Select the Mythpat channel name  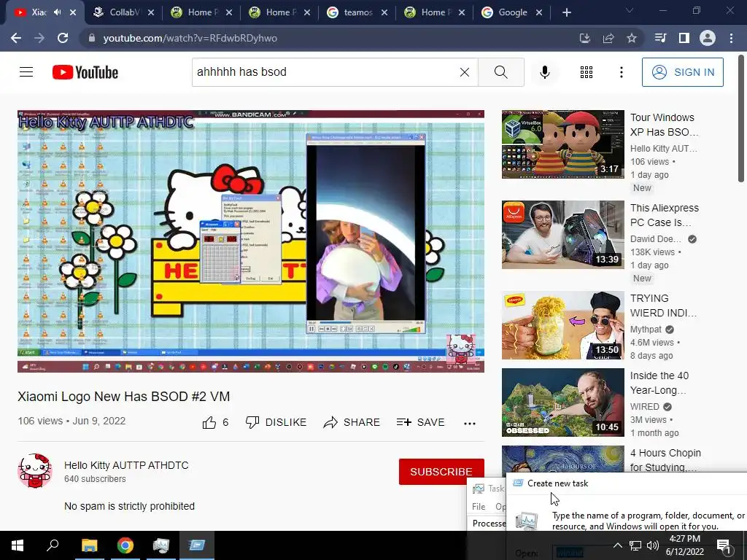(x=646, y=330)
